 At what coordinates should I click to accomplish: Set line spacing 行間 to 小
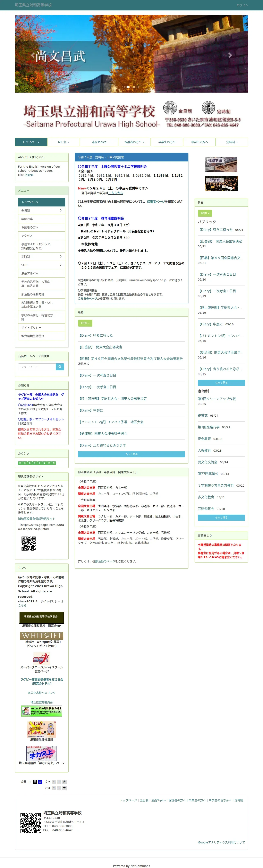point(54,788)
